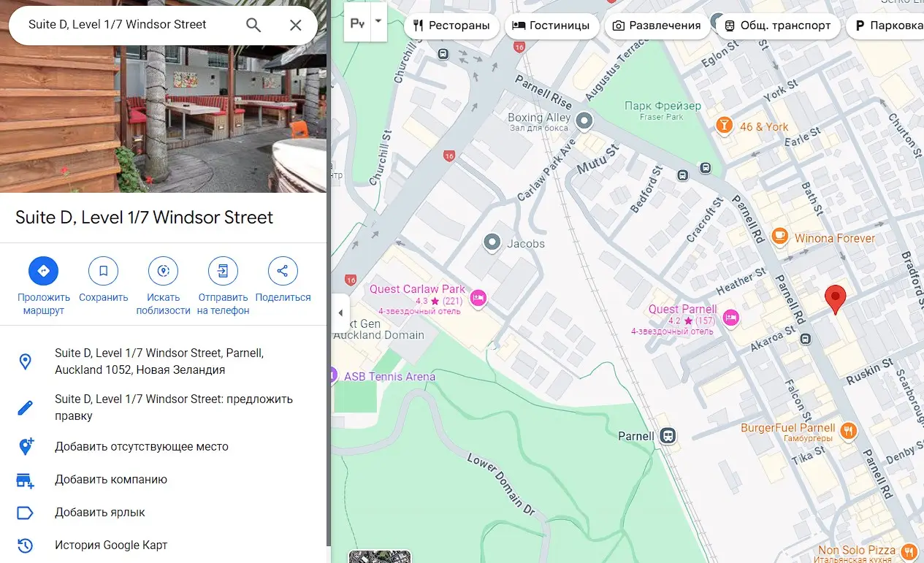Click Добавить отсутствующее место

(x=142, y=446)
